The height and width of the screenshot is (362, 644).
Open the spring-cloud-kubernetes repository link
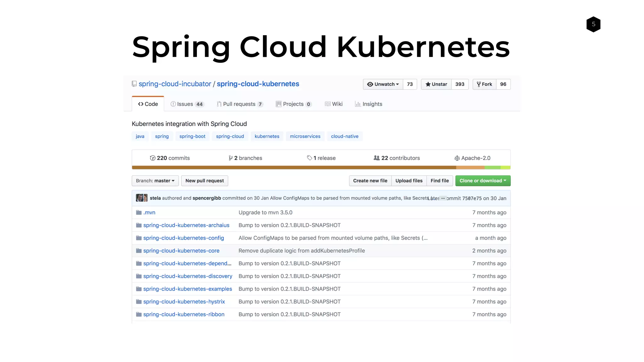pyautogui.click(x=258, y=84)
